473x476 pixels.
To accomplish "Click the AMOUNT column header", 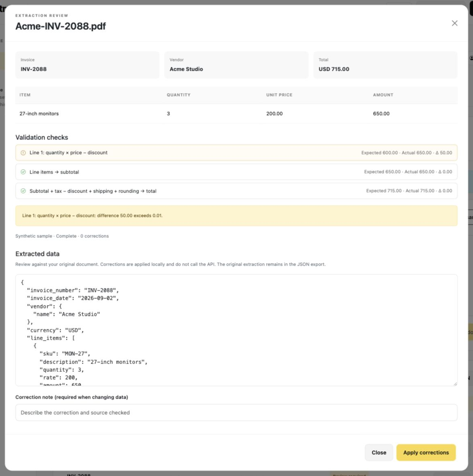I will (383, 95).
